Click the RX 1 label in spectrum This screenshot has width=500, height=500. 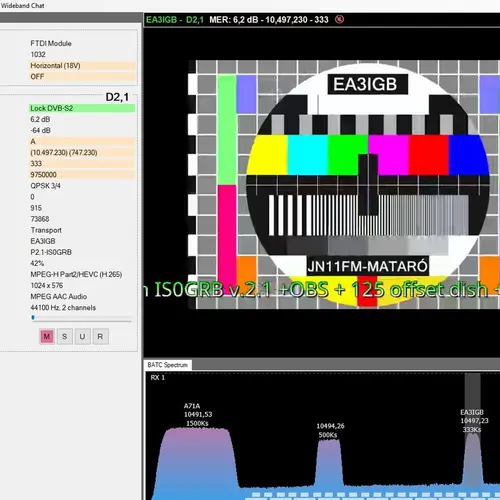pos(158,377)
